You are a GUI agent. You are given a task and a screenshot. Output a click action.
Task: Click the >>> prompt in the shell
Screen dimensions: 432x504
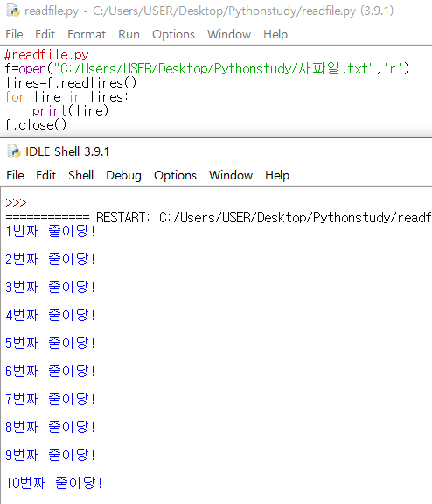pyautogui.click(x=16, y=203)
